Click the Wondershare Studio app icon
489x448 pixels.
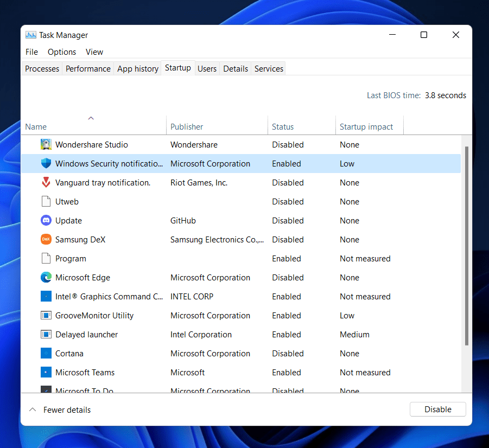(46, 145)
